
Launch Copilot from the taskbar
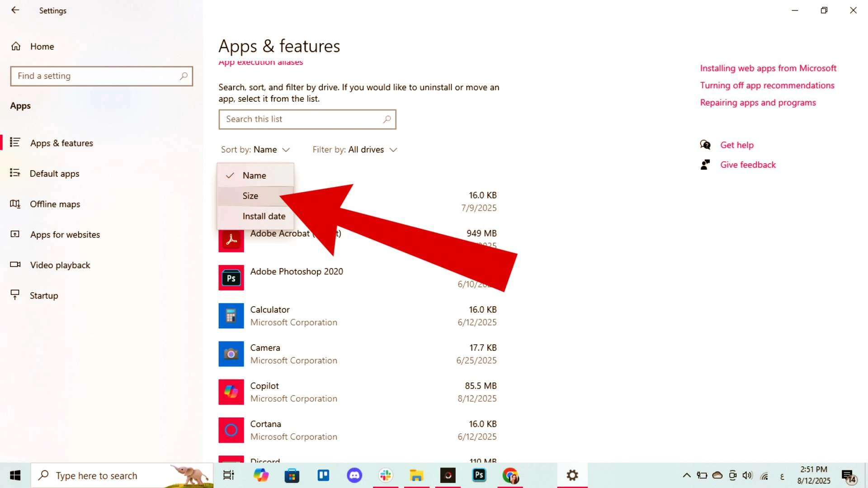click(261, 475)
